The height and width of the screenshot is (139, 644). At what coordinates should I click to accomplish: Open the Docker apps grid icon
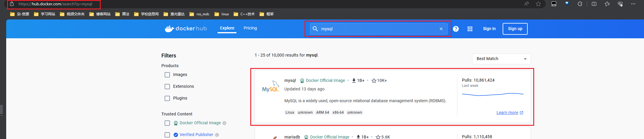(470, 29)
